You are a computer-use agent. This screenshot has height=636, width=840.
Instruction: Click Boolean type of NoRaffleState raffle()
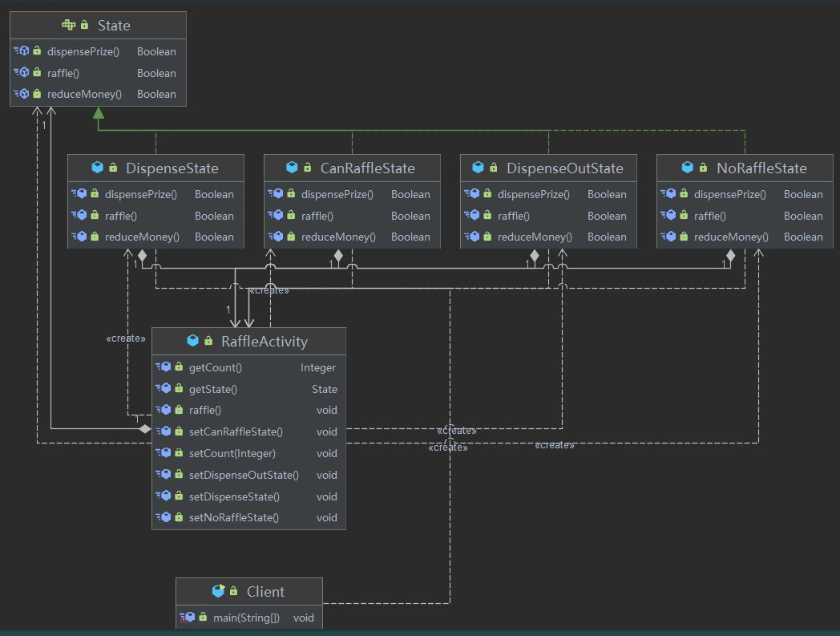point(804,216)
